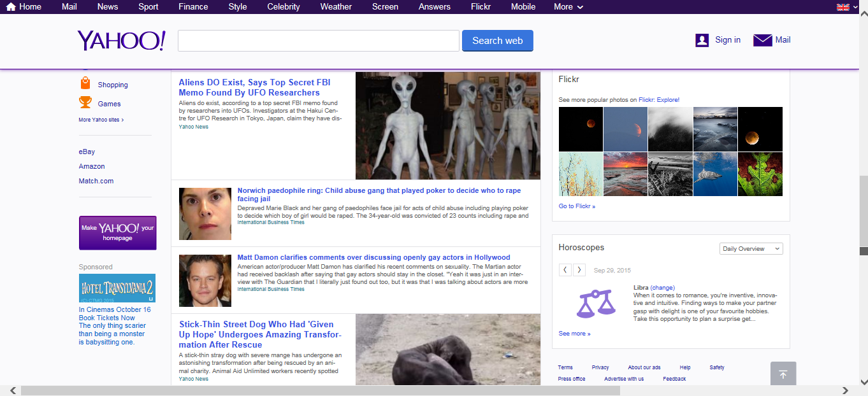Open the Amazon link
This screenshot has height=396, width=868.
pyautogui.click(x=92, y=166)
